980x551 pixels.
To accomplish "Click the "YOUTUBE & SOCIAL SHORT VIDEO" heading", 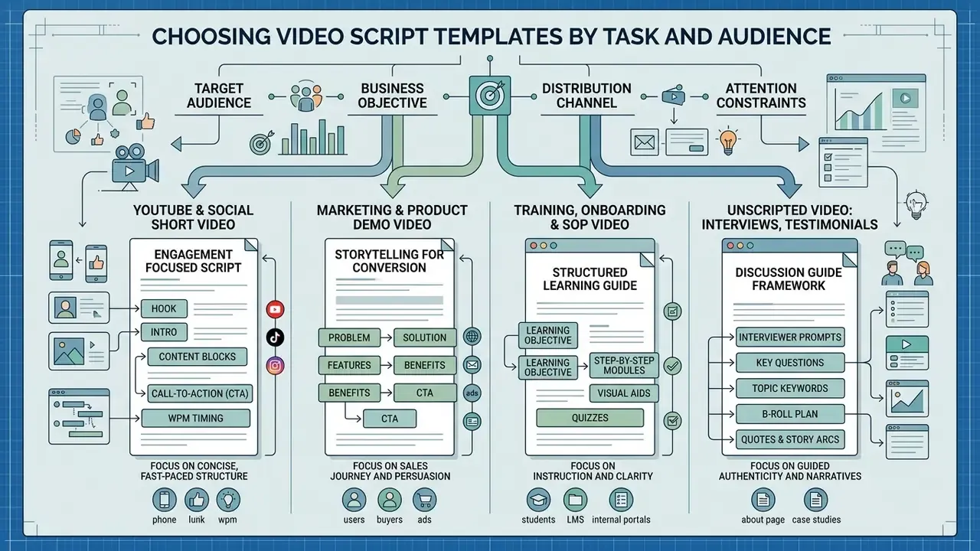I will pos(193,217).
